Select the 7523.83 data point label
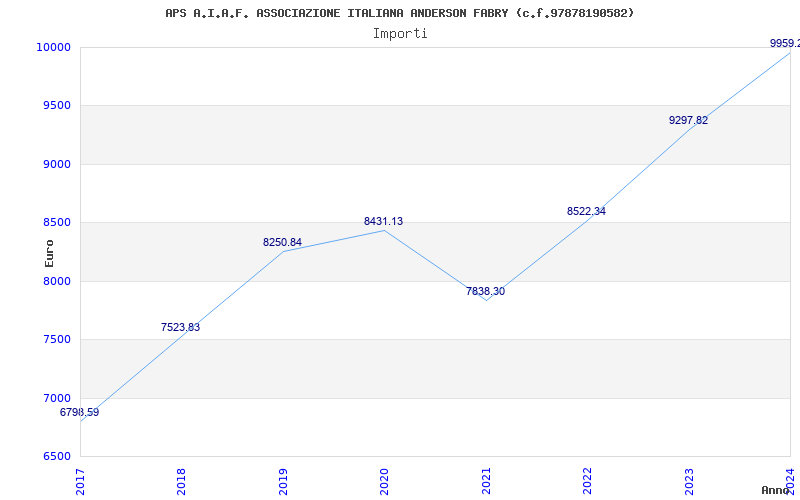800x500 pixels. (x=180, y=327)
